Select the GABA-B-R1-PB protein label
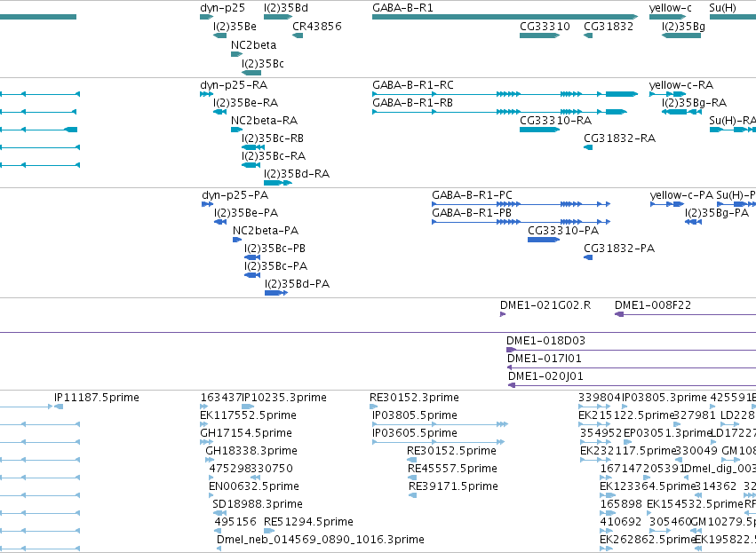Viewport: 756px width, 553px height. [x=472, y=213]
